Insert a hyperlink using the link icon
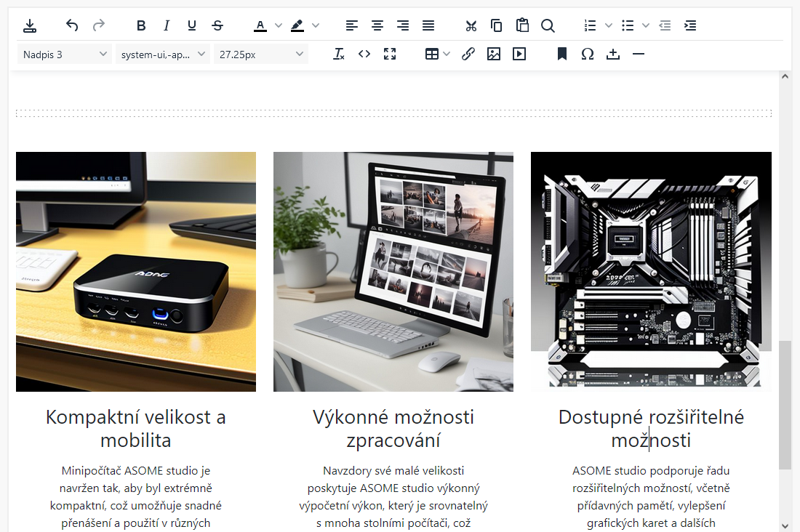The width and height of the screenshot is (800, 532). click(x=468, y=55)
